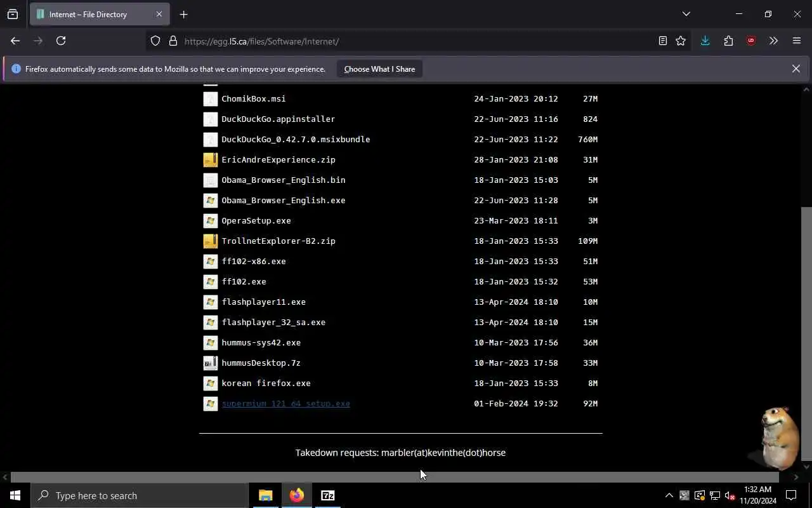The image size is (812, 508).
Task: Click scroll left arrow on horizontal scrollbar
Action: [5, 477]
